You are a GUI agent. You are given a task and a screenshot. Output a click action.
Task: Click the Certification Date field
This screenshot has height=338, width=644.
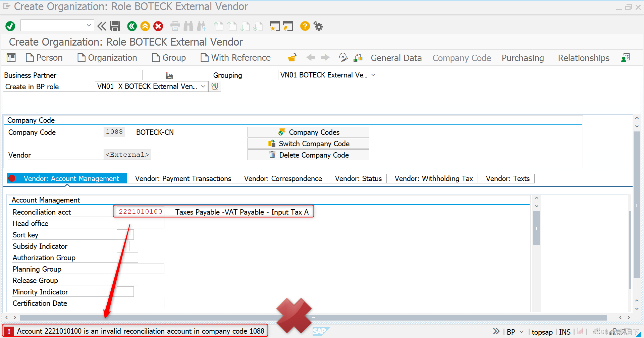(141, 303)
